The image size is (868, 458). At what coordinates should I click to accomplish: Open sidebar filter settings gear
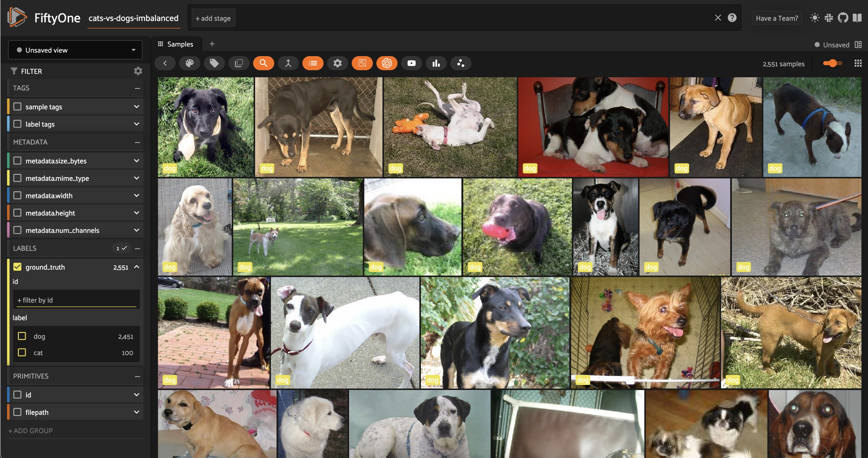[x=138, y=71]
